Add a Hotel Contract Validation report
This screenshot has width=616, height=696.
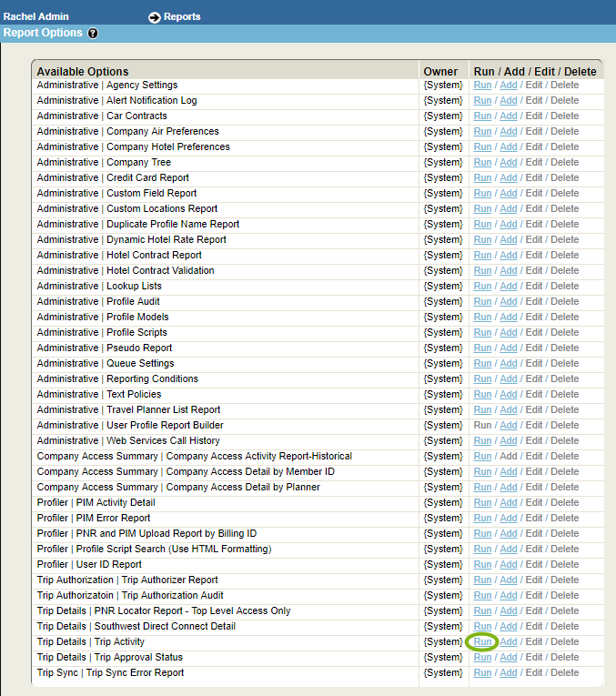coord(509,271)
